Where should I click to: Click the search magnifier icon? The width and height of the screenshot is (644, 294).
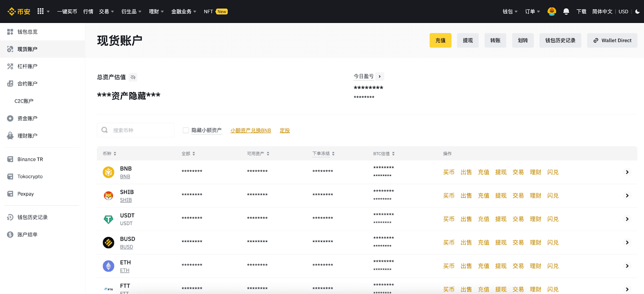coord(105,130)
